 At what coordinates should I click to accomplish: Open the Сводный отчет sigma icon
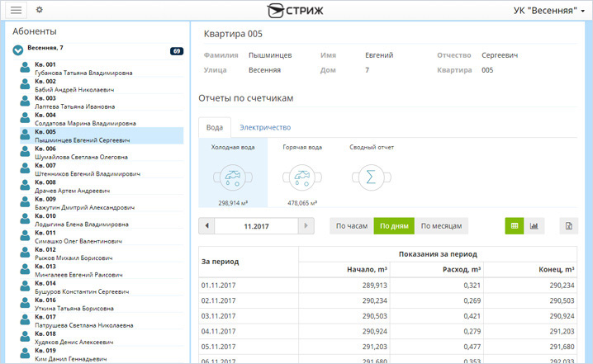point(372,177)
